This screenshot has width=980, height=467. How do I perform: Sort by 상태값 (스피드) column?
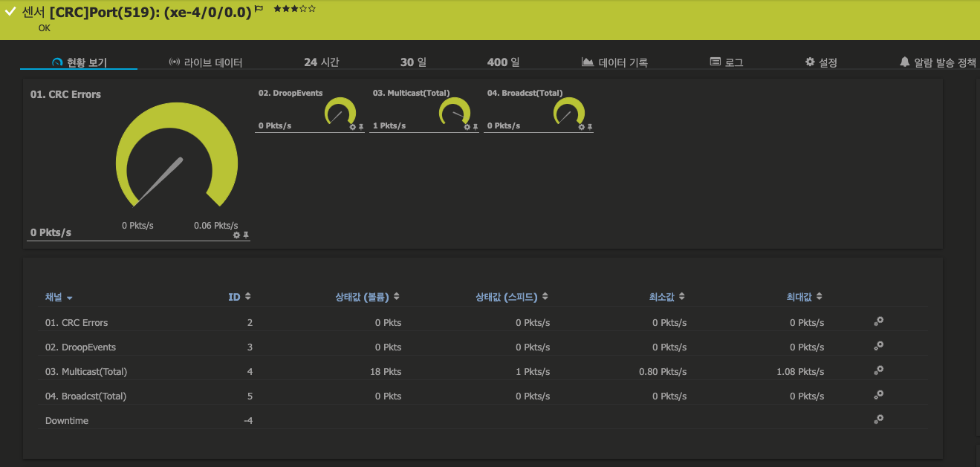pyautogui.click(x=513, y=297)
